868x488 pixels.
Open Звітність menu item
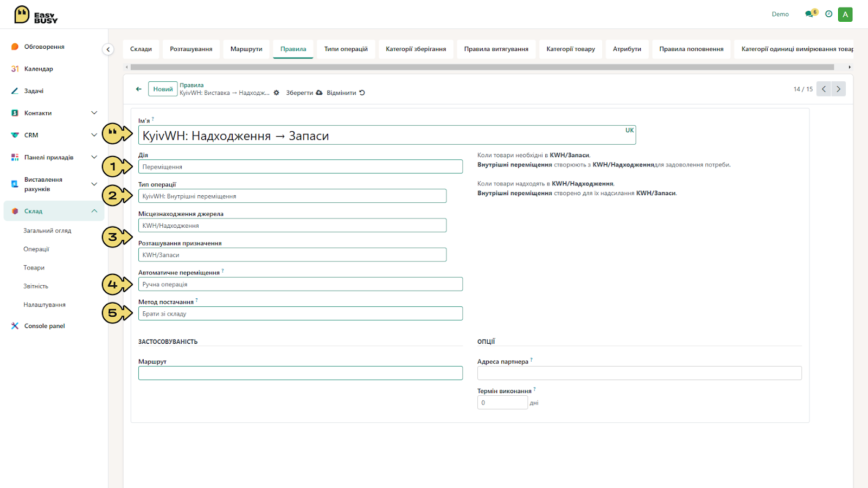click(x=36, y=286)
